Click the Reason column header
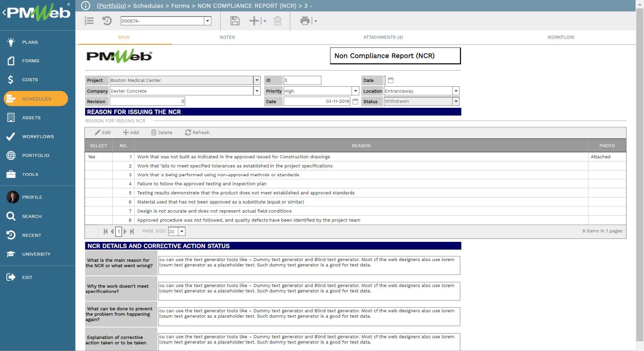Screen dimensions: 644x351 coord(361,146)
